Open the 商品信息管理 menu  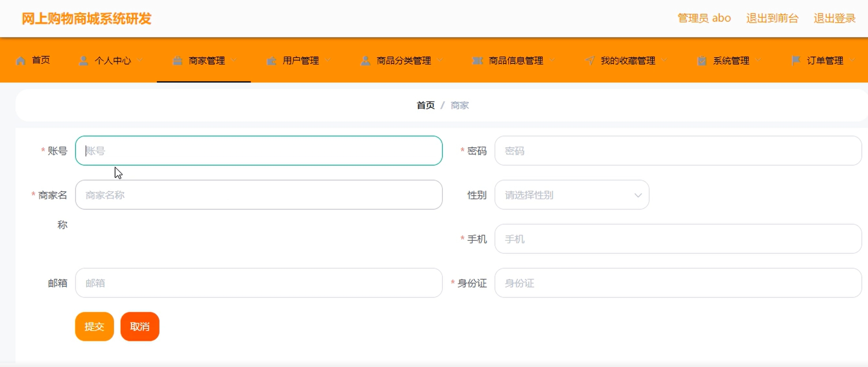(x=513, y=60)
